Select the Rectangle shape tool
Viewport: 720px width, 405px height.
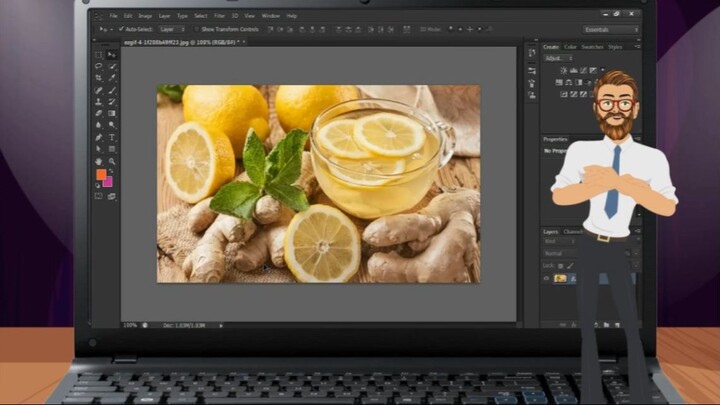coord(112,149)
